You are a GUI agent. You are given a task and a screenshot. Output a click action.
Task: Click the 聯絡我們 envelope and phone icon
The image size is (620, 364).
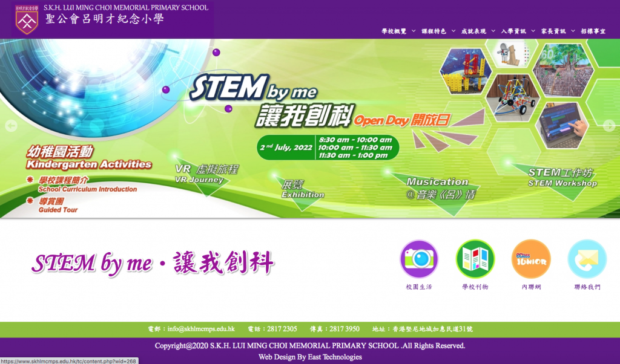click(x=587, y=259)
